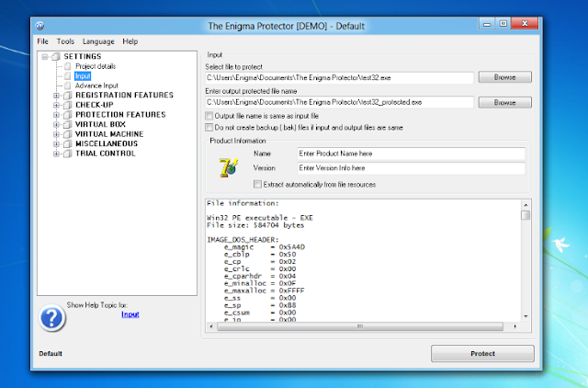Viewport: 588px width, 388px height.
Task: Click the folder icon beside VIRTUAL MACHINE
Action: (67, 134)
